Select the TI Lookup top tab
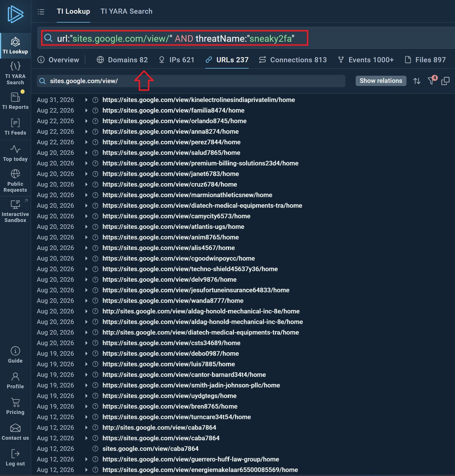Viewport: 455px width, 476px height. [x=73, y=12]
